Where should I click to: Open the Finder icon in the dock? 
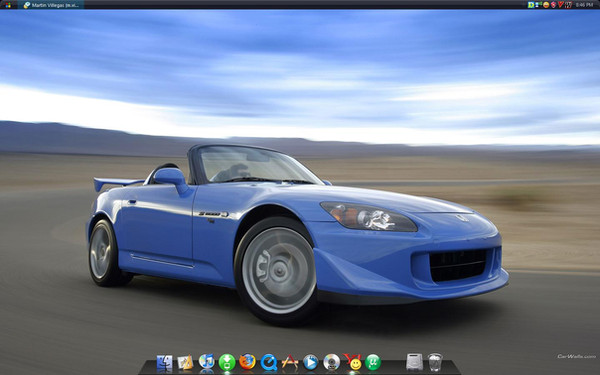165,362
